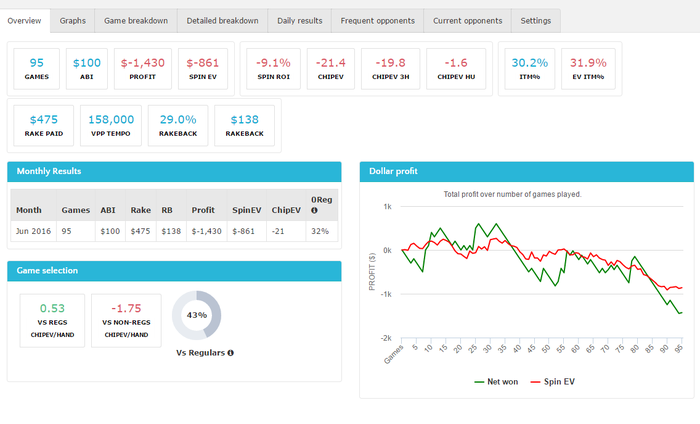The height and width of the screenshot is (424, 700).
Task: Toggle the Spin EV legend entry
Action: click(552, 382)
